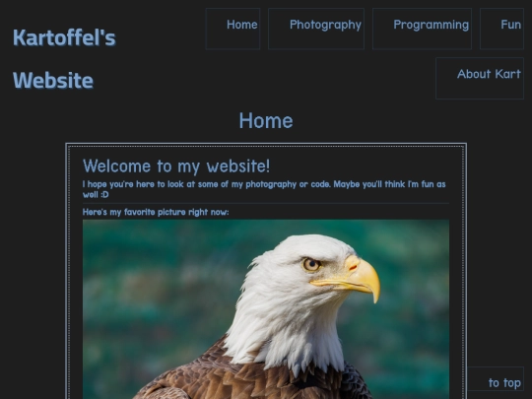Viewport: 532px width, 399px height.
Task: Click the eagle's eye in photo
Action: tap(311, 264)
